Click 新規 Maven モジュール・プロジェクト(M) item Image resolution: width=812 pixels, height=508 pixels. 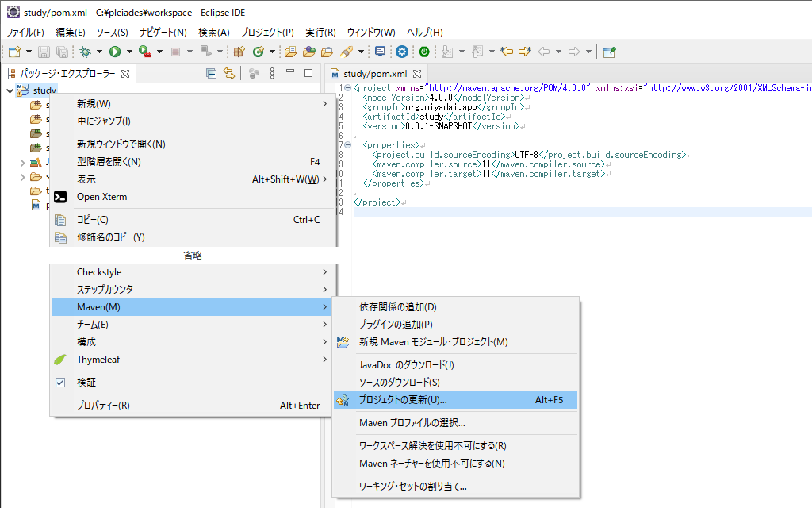click(x=455, y=342)
